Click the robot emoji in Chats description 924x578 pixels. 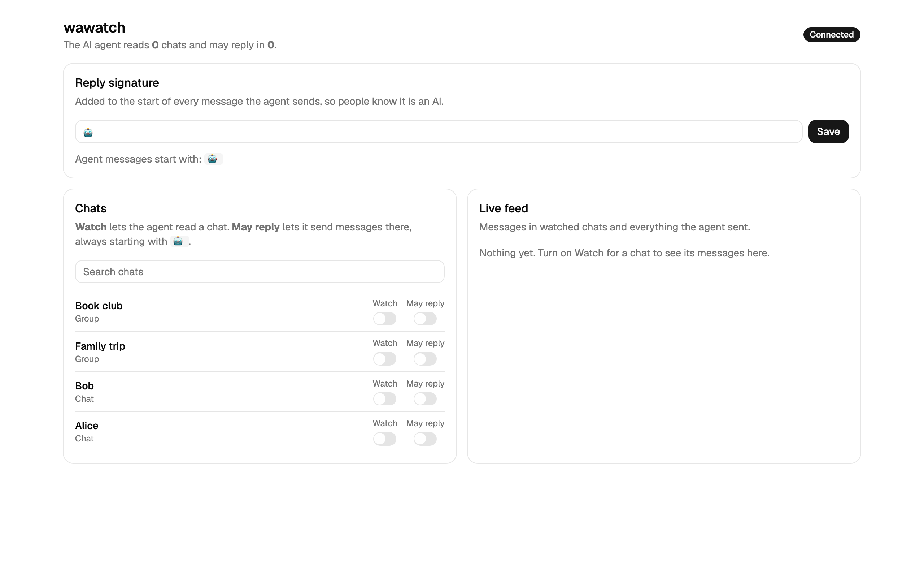179,242
